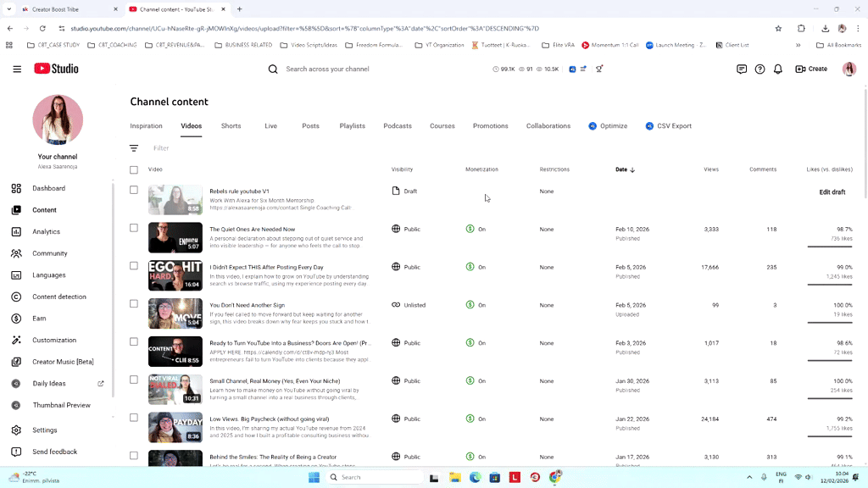Switch to the Playlists tab
This screenshot has width=868, height=488.
(x=352, y=126)
